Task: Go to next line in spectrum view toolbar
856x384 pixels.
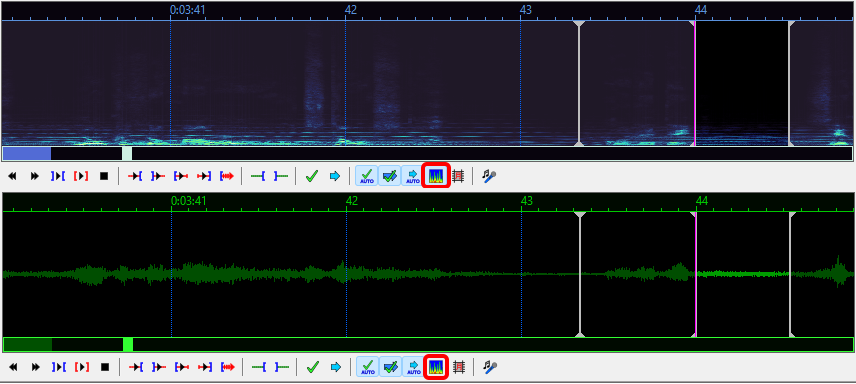Action: (35, 176)
